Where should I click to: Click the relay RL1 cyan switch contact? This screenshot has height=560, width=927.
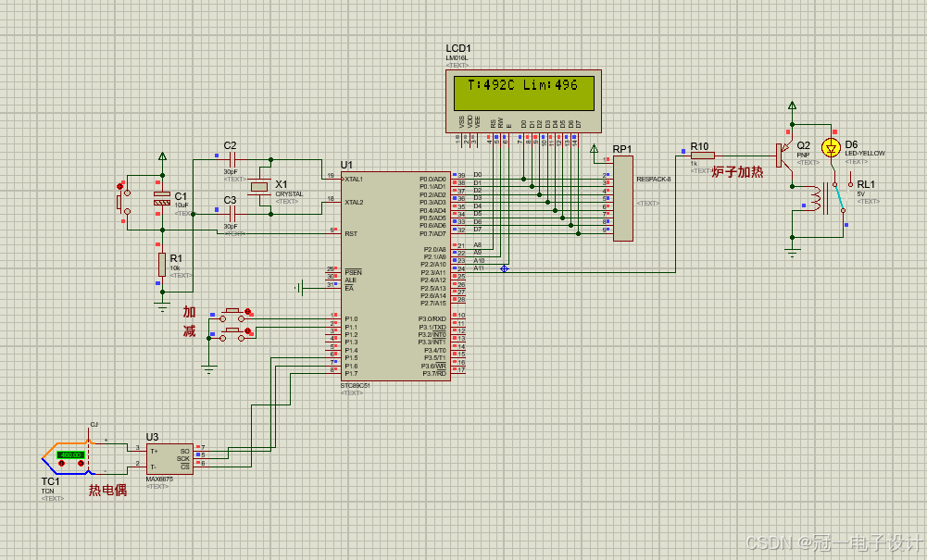point(838,197)
